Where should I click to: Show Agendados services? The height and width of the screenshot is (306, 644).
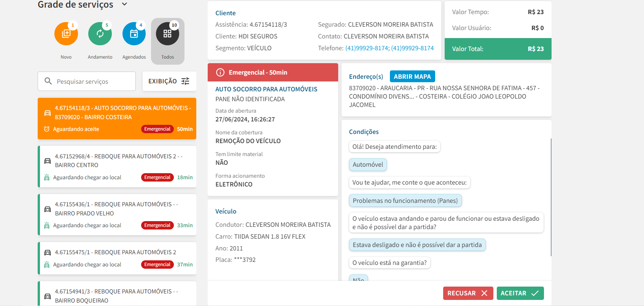point(134,33)
